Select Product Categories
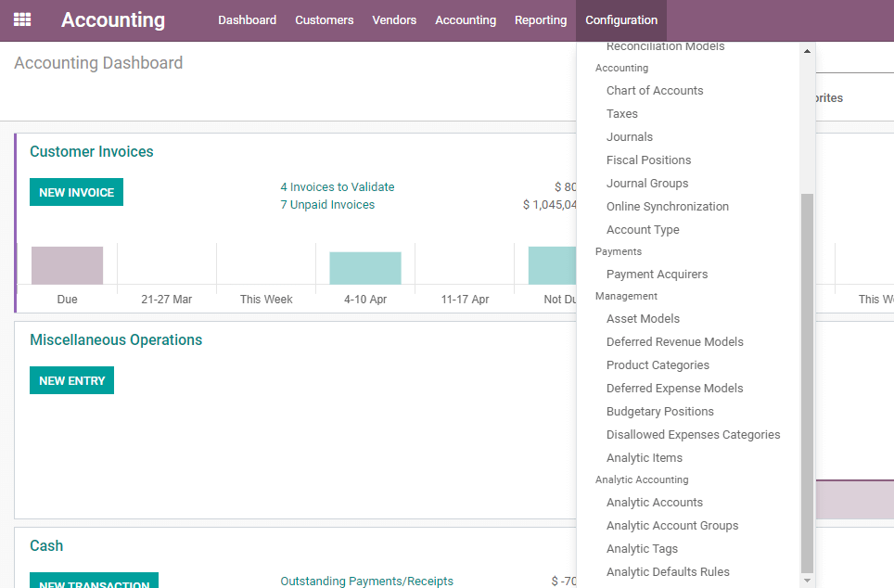 (x=658, y=365)
